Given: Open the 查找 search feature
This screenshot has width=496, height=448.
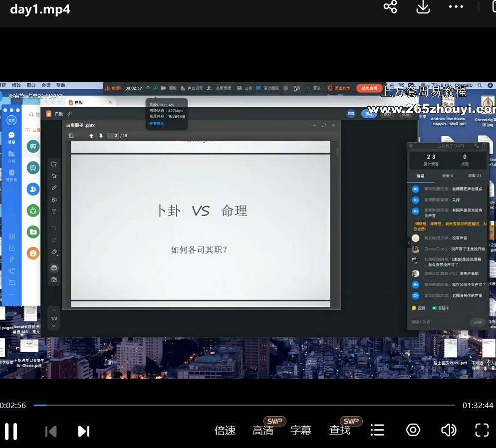Looking at the screenshot, I should point(340,431).
